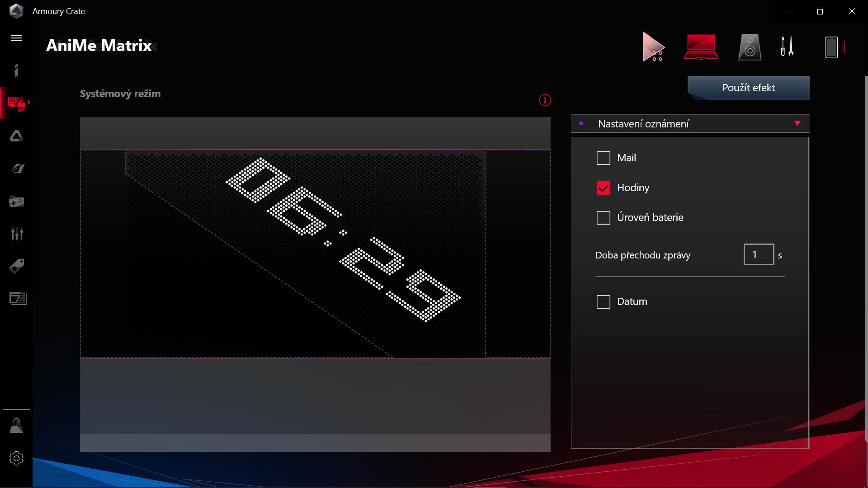This screenshot has height=488, width=868.
Task: Click the Armoury Crate logo icon
Action: [16, 11]
